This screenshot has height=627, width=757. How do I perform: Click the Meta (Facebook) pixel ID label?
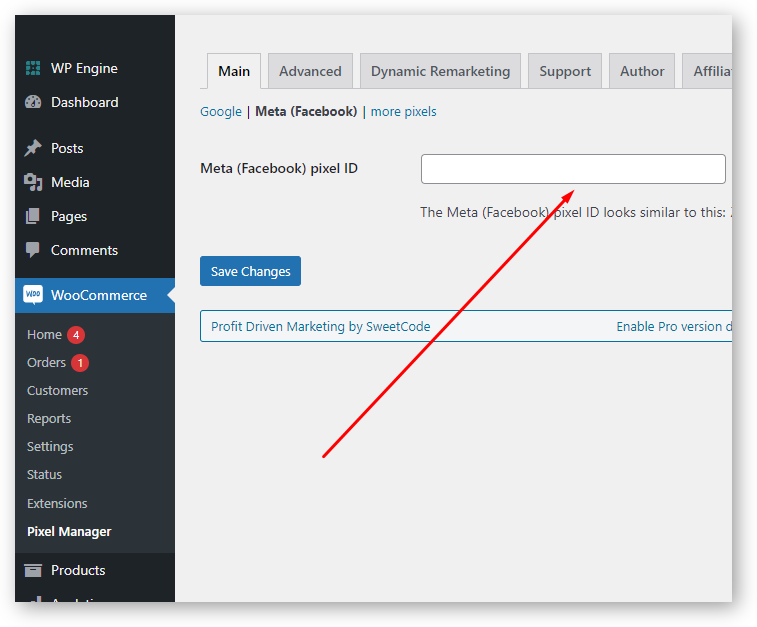coord(279,168)
